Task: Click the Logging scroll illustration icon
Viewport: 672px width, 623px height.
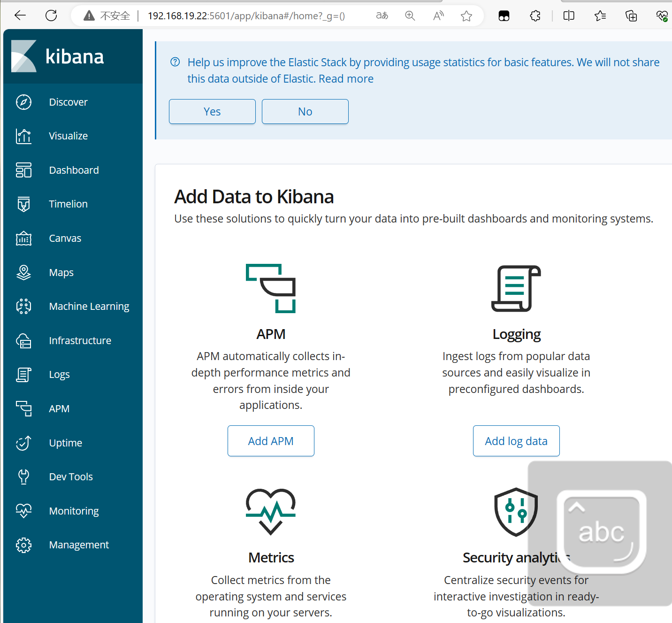Action: (516, 288)
